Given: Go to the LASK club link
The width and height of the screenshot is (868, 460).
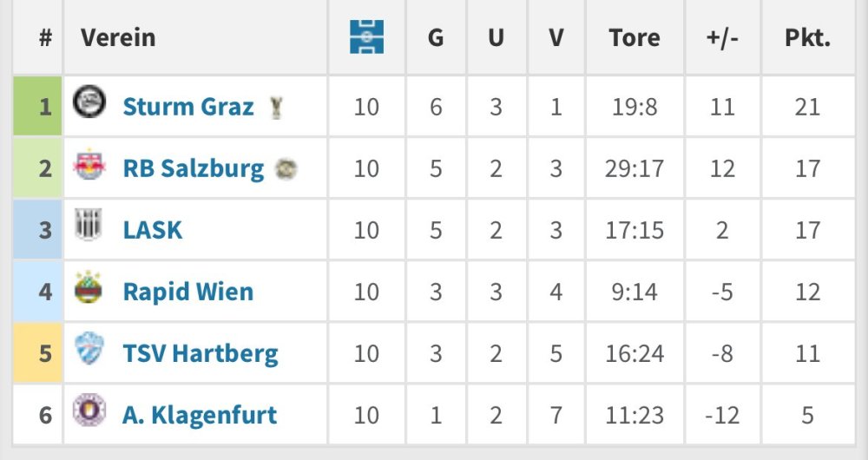Looking at the screenshot, I should [x=153, y=230].
